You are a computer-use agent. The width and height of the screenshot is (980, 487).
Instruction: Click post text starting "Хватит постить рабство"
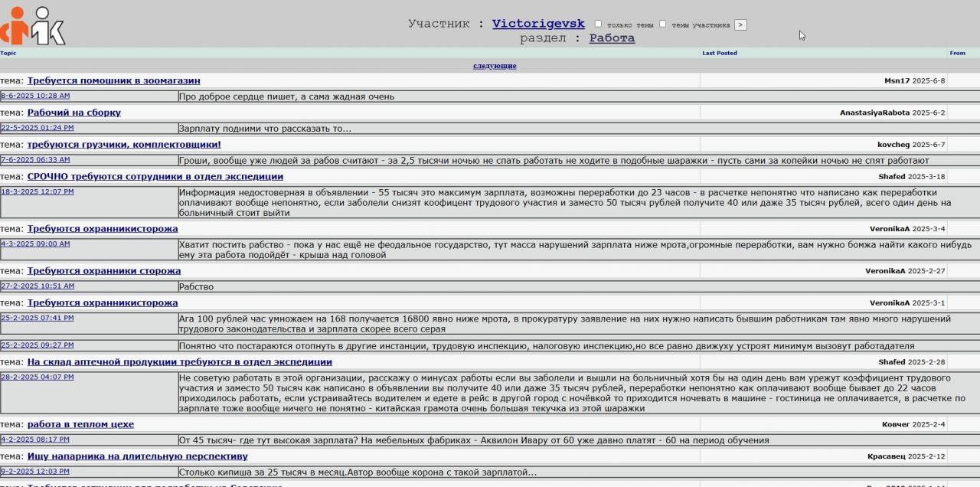(x=575, y=250)
